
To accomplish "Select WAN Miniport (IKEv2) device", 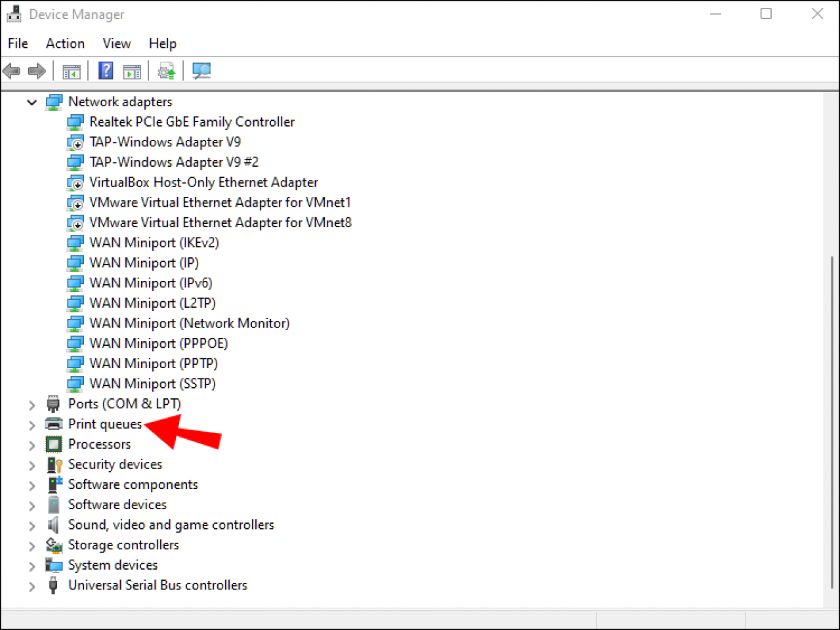I will [x=154, y=242].
